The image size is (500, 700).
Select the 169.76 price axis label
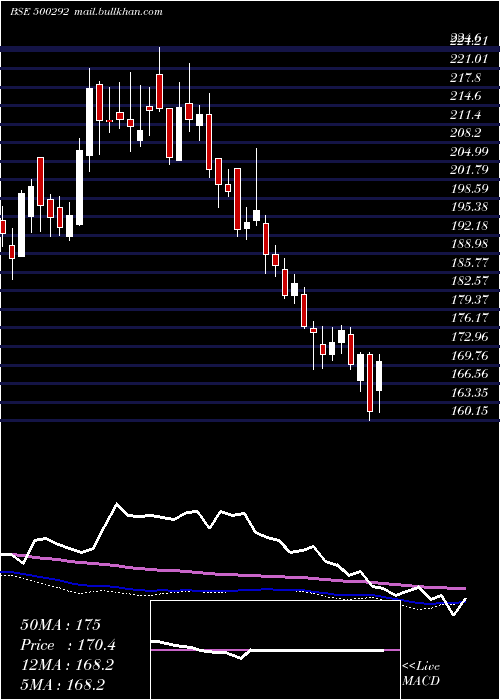(x=469, y=356)
